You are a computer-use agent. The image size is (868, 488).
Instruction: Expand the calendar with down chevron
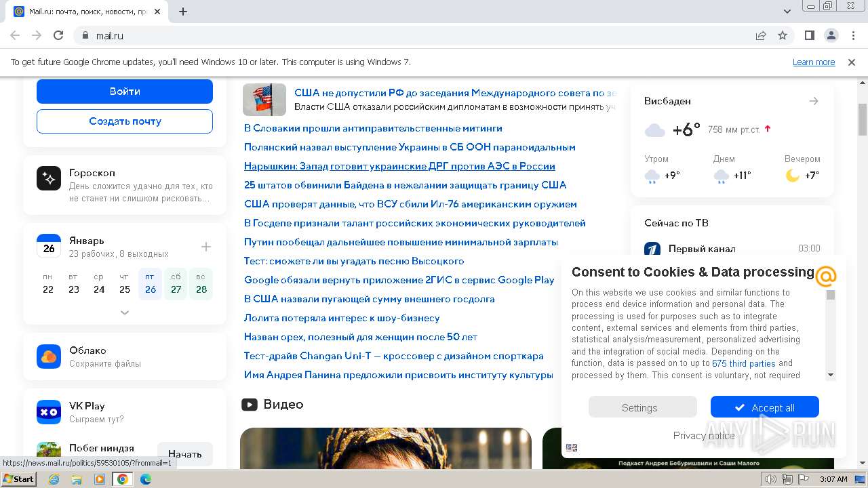125,312
